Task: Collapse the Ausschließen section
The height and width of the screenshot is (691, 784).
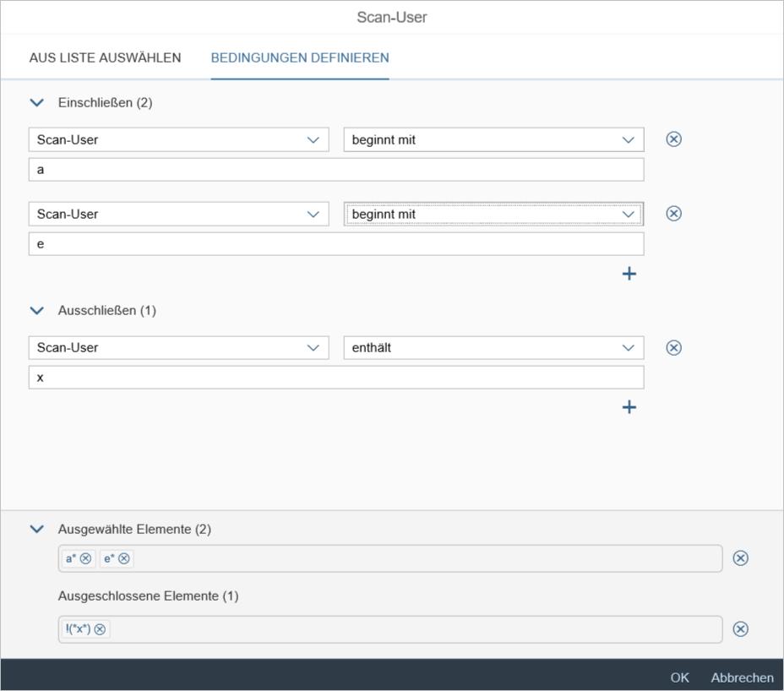Action: (x=36, y=310)
